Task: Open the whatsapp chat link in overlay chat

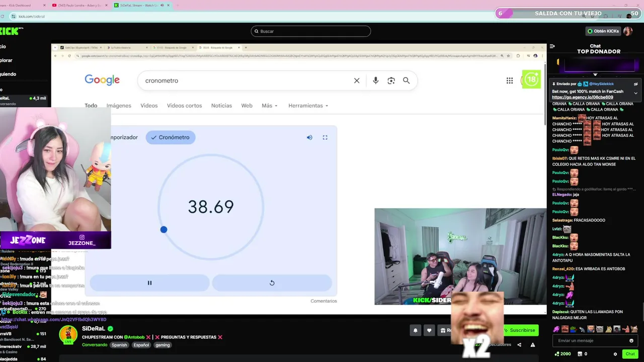Action: [x=54, y=319]
